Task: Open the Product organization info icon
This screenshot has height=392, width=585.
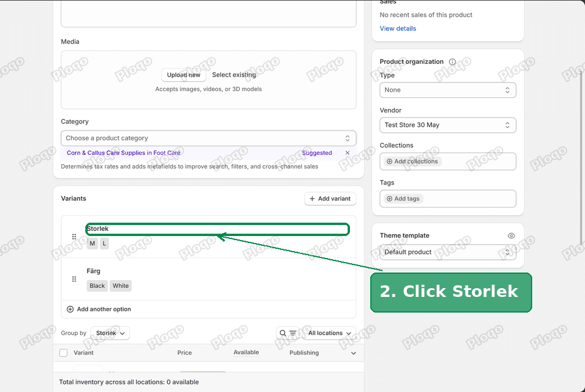Action: point(452,62)
